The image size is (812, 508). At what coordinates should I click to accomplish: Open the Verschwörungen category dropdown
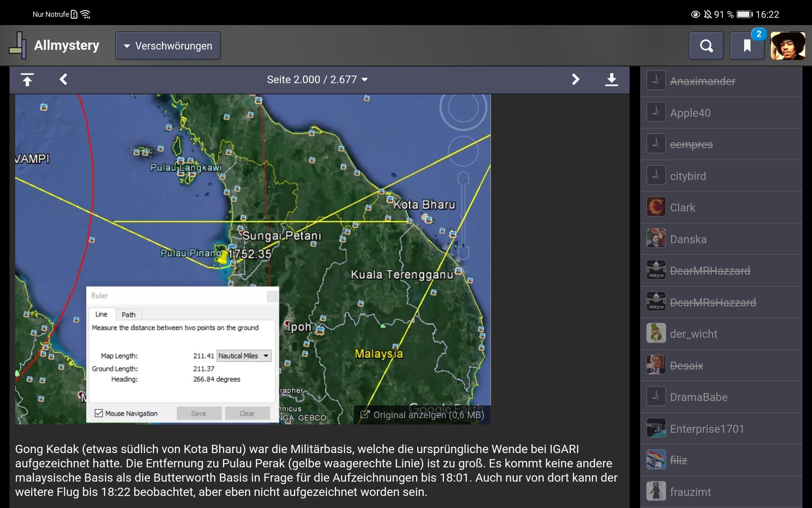click(168, 46)
